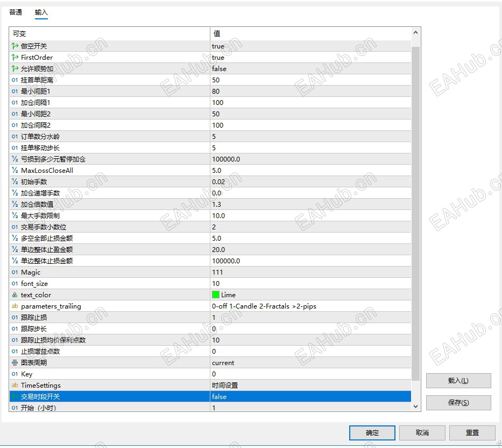The height and width of the screenshot is (448, 502).
Task: Click the color icon beside text_color
Action: click(15, 295)
